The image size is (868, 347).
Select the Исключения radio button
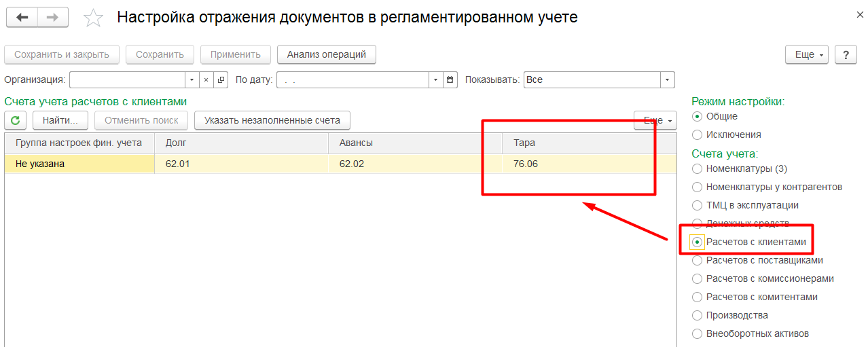click(x=697, y=134)
